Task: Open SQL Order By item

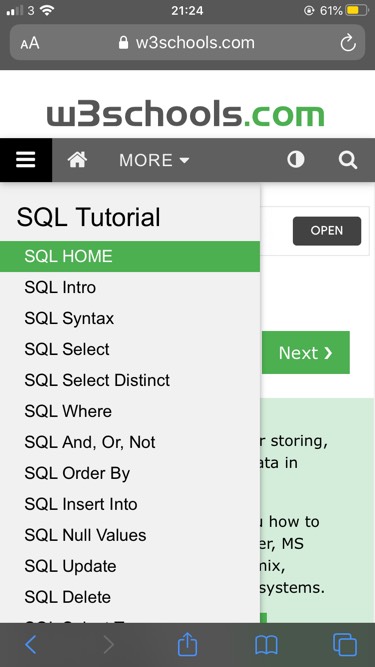Action: (130, 473)
